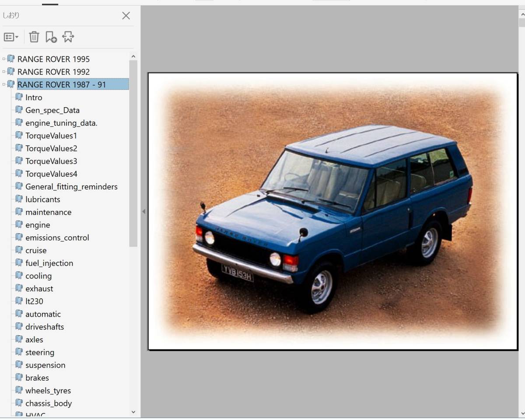Open the brakes bookmark
Screen dimensions: 525x420
pos(37,378)
